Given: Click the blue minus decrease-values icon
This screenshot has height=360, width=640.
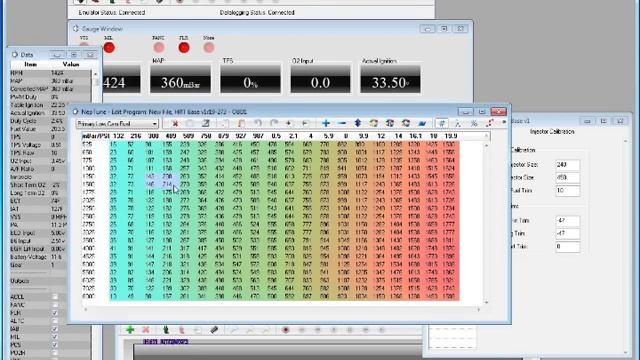Looking at the screenshot, I should (342, 123).
